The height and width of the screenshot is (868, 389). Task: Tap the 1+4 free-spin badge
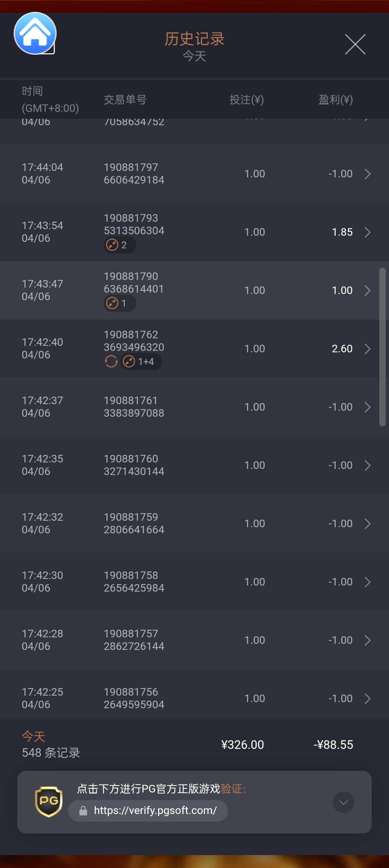click(x=141, y=362)
